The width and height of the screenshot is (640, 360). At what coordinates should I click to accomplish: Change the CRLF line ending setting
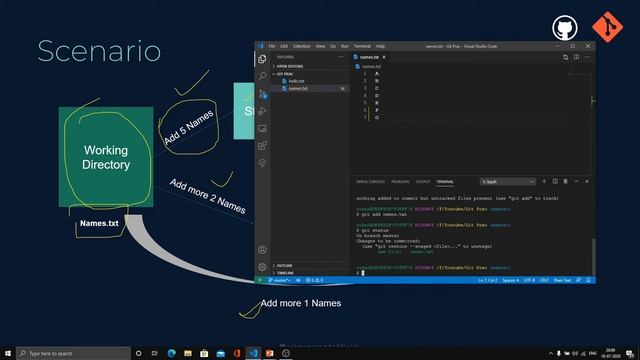[x=544, y=280]
